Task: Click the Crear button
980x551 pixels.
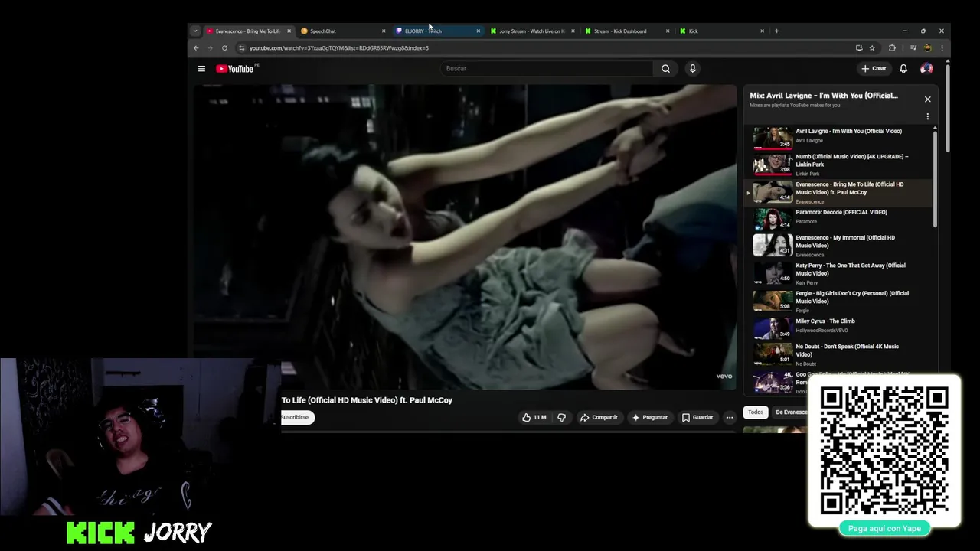Action: click(x=874, y=69)
